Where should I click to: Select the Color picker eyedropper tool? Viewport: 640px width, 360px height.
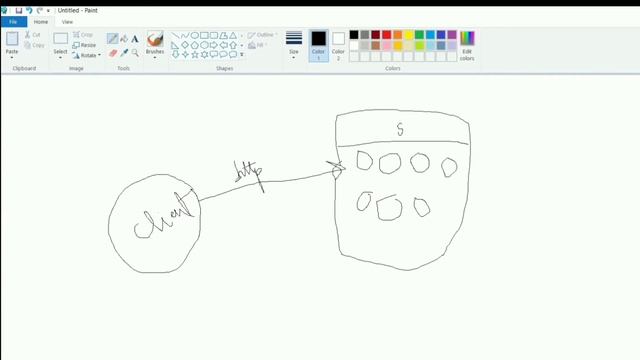click(x=124, y=53)
